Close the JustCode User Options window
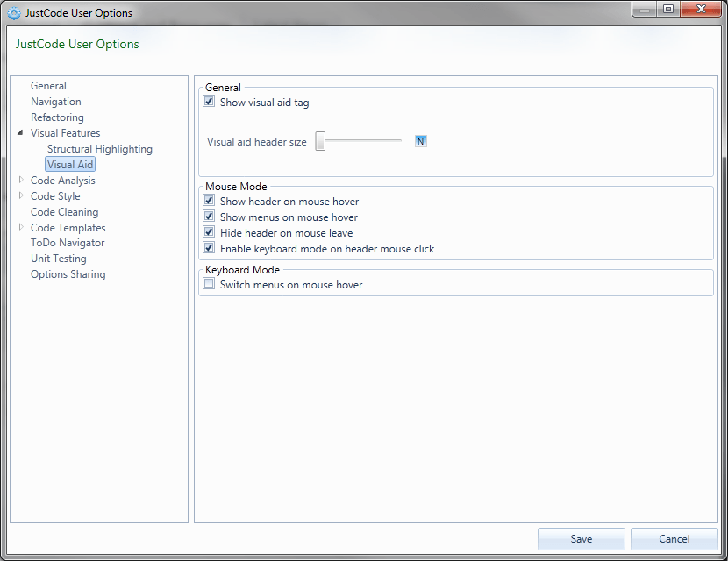 (x=701, y=10)
